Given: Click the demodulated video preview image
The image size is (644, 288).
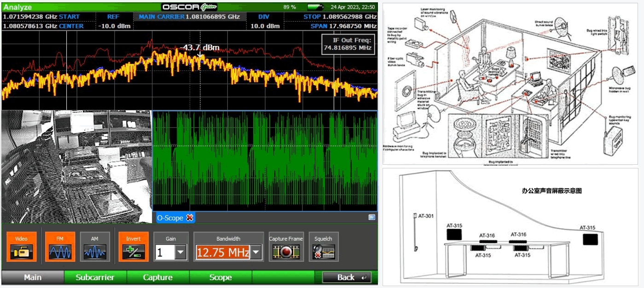Looking at the screenshot, I should pos(76,167).
